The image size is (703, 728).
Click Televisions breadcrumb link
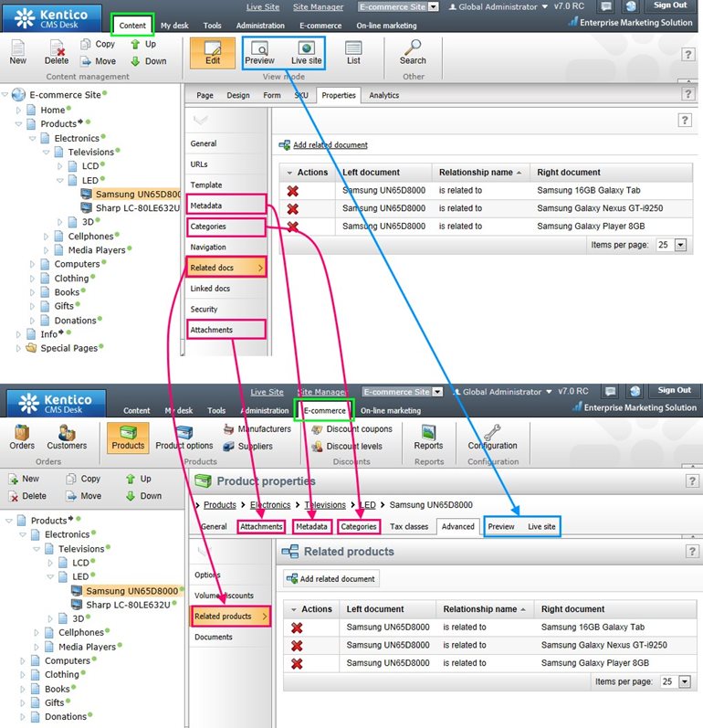pyautogui.click(x=325, y=505)
